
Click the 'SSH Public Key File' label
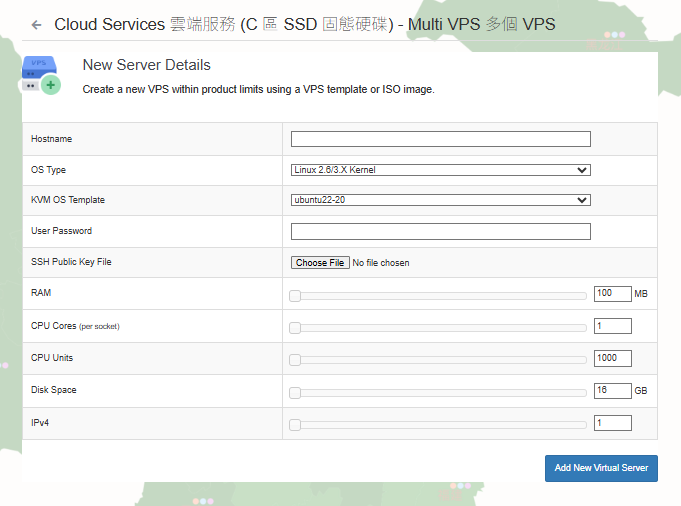pos(71,262)
